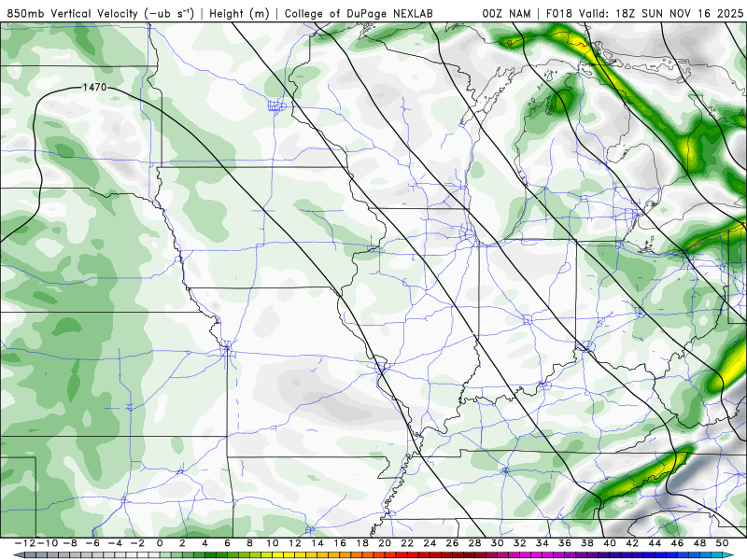Click the "42" colorbar tick label
This screenshot has height=560, width=747.
[632, 543]
